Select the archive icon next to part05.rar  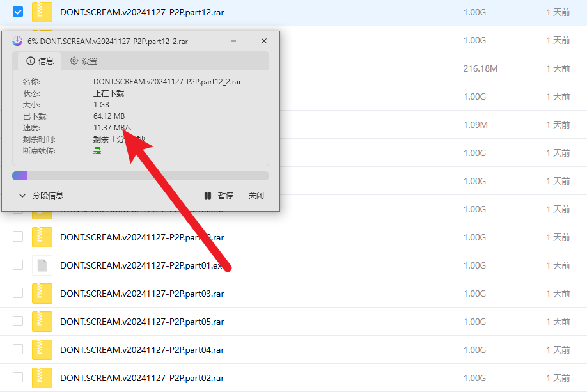pyautogui.click(x=42, y=322)
